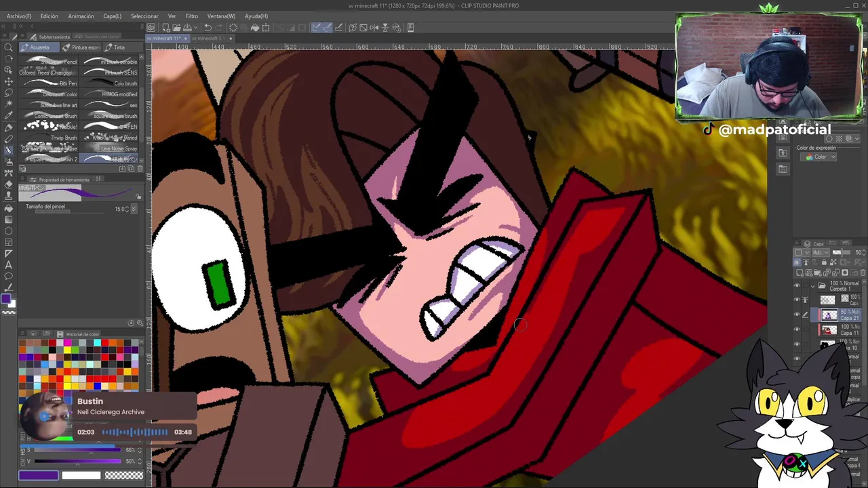Click the purple main color swatch
Screen dimensions: 868x488
point(39,475)
